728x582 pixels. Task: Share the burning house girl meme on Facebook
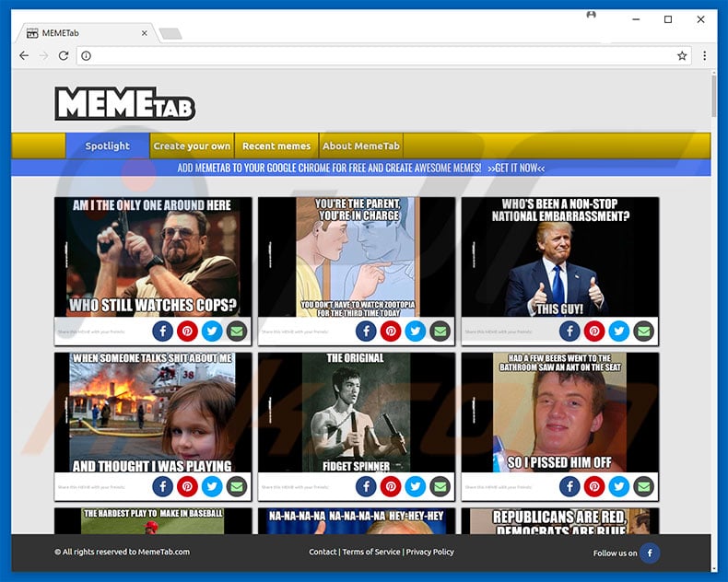coord(163,486)
